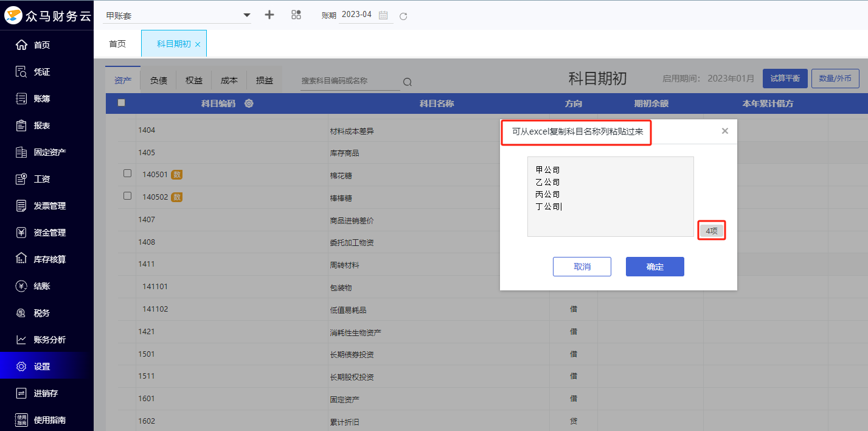Open 结账 closing sidebar icon
The image size is (868, 431).
click(x=21, y=286)
